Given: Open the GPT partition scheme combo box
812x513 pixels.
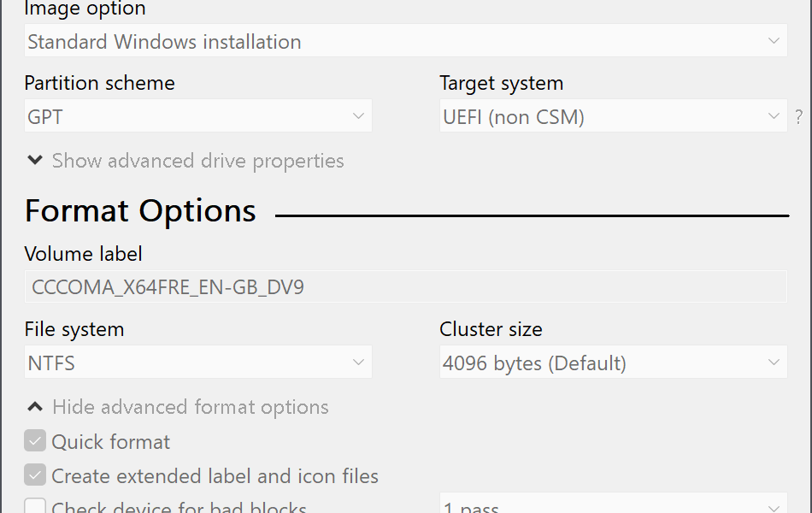Looking at the screenshot, I should (198, 115).
